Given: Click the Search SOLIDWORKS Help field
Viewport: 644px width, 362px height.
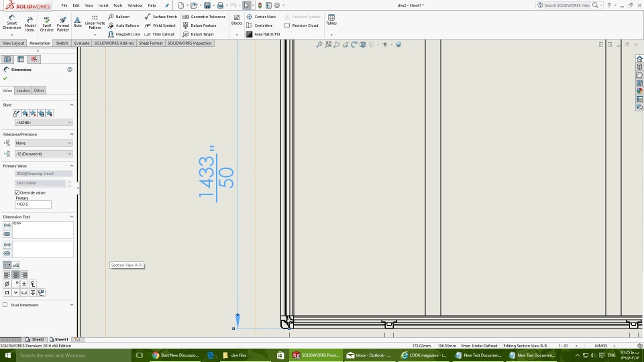Looking at the screenshot, I should click(567, 5).
